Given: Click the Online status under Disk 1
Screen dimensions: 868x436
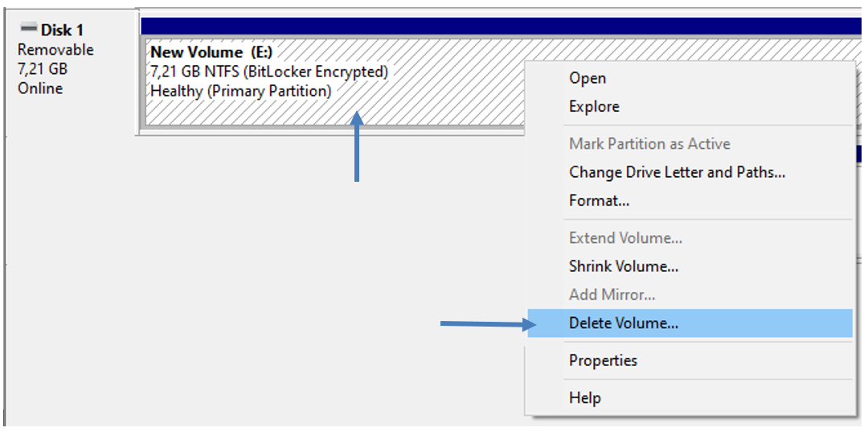Looking at the screenshot, I should point(40,88).
